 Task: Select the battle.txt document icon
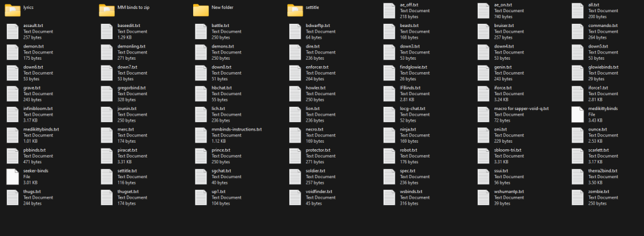coord(201,32)
